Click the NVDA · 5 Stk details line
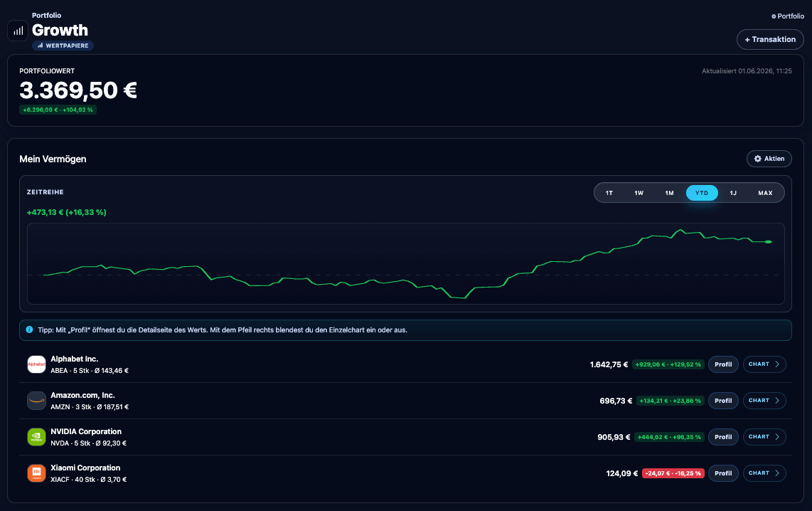Image resolution: width=812 pixels, height=511 pixels. tap(89, 443)
